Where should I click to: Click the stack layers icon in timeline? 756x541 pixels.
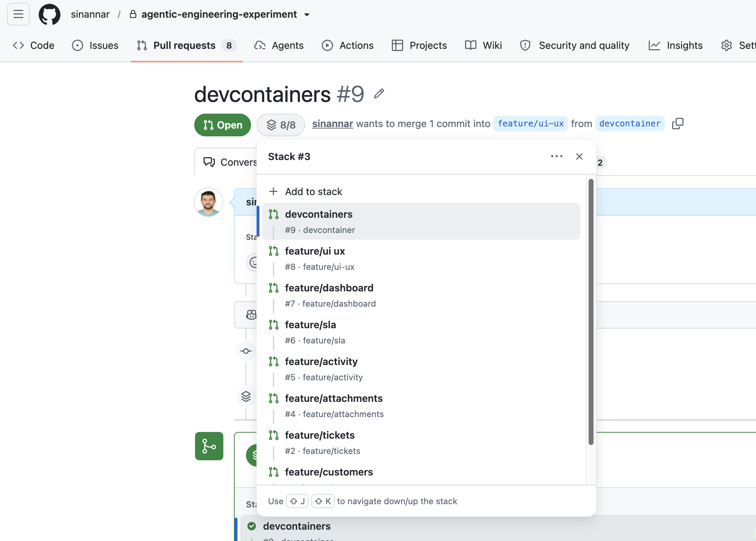coord(246,397)
